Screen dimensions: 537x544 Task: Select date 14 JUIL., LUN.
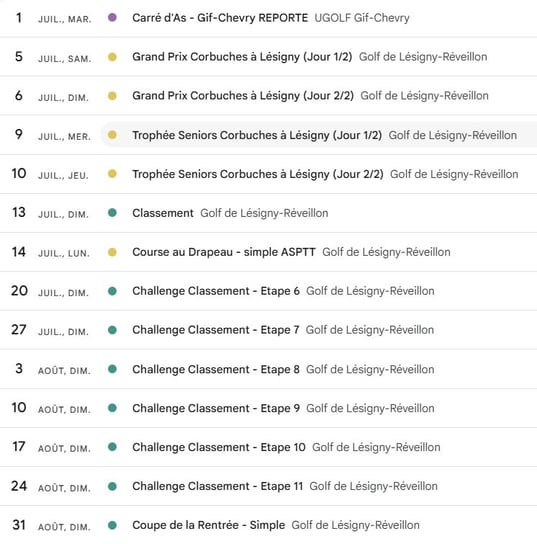pos(51,252)
